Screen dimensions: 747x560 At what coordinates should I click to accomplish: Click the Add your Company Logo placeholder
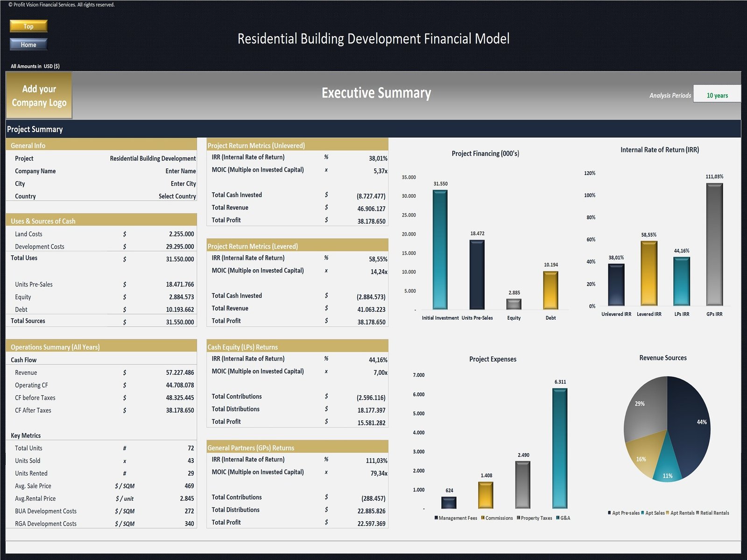pyautogui.click(x=39, y=96)
